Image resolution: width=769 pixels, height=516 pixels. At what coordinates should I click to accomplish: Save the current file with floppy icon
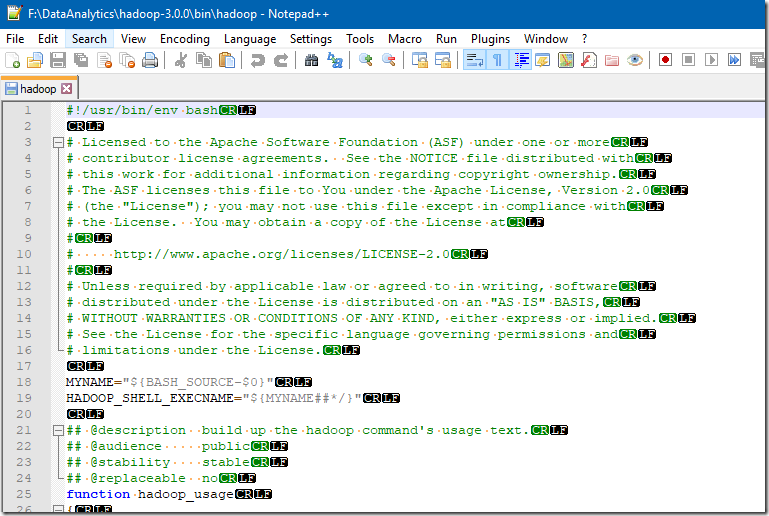point(58,60)
